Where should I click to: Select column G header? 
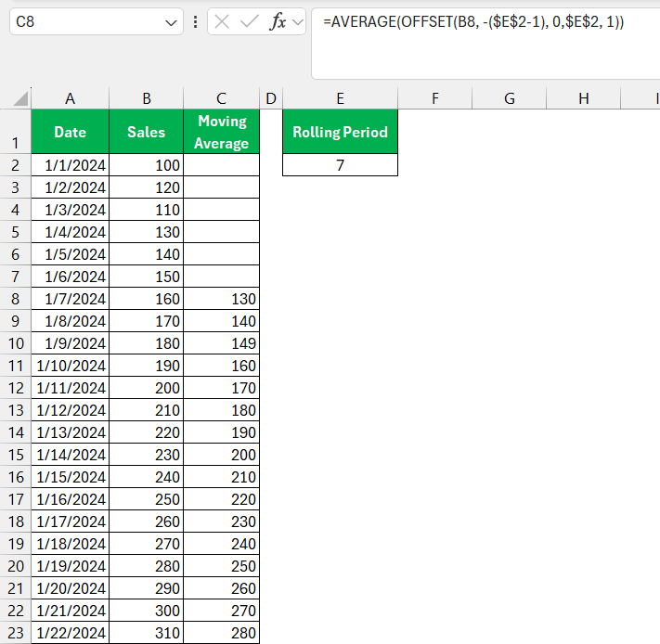coord(510,98)
